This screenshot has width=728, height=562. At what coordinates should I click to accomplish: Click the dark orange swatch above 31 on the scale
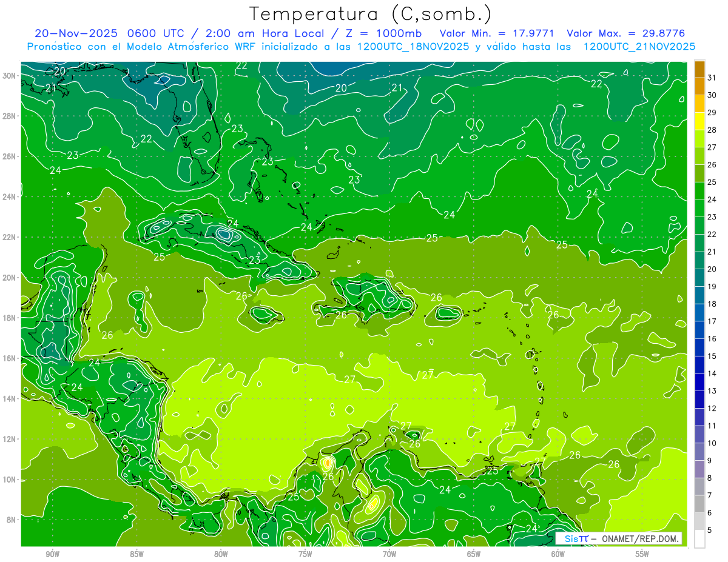tap(699, 69)
